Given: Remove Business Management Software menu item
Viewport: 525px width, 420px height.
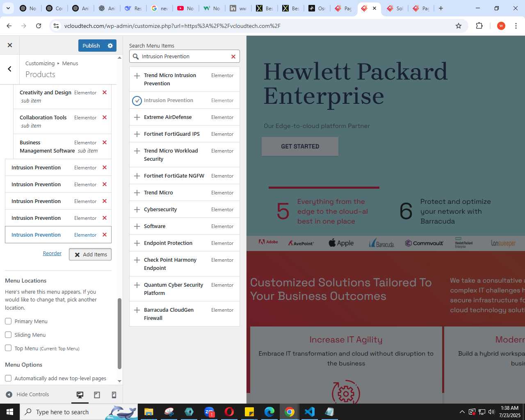Looking at the screenshot, I should [105, 143].
